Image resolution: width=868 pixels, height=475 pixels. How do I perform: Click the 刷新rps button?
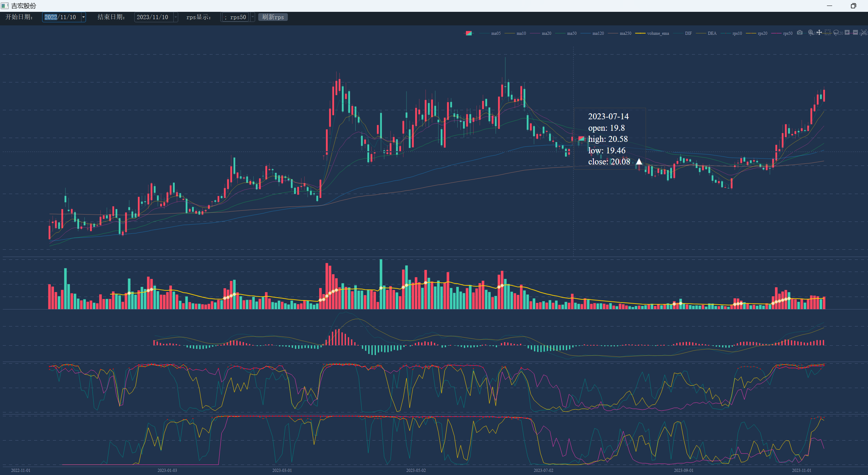[x=273, y=17]
